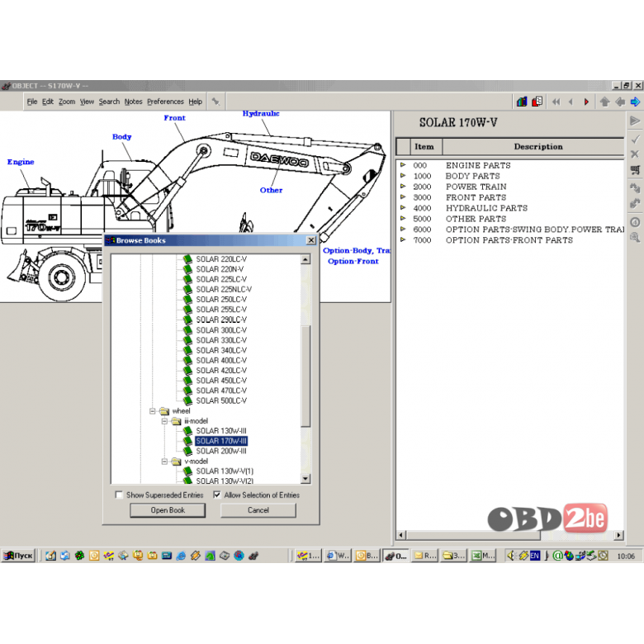The height and width of the screenshot is (644, 644).
Task: Open the Help menu
Action: (x=196, y=102)
